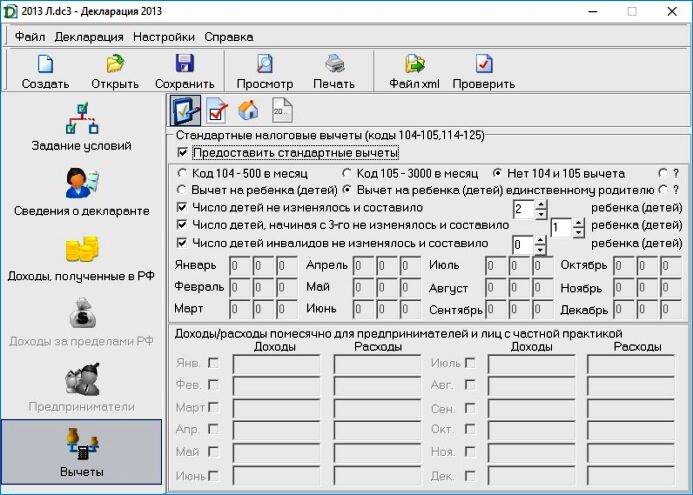Select the Код 104 - 500 в месяц radio

(181, 174)
